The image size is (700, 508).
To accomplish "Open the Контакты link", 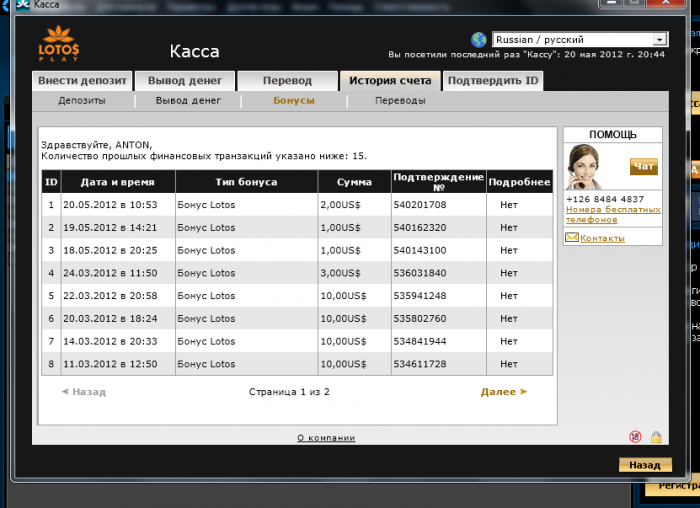I will [602, 238].
